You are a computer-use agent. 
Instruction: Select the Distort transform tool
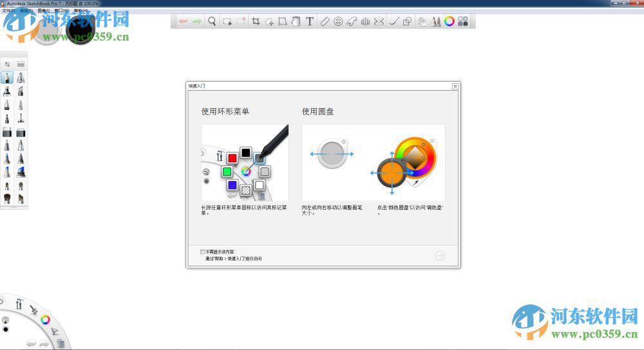[x=283, y=21]
